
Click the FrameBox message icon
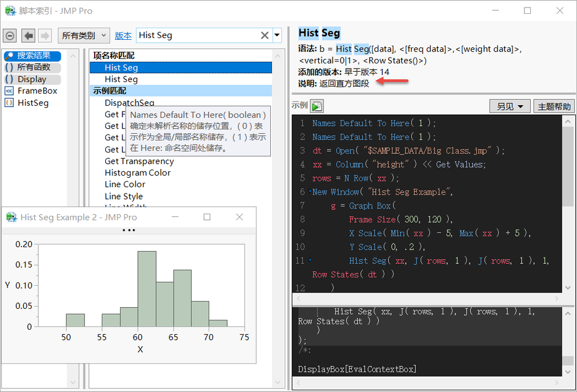click(x=9, y=91)
